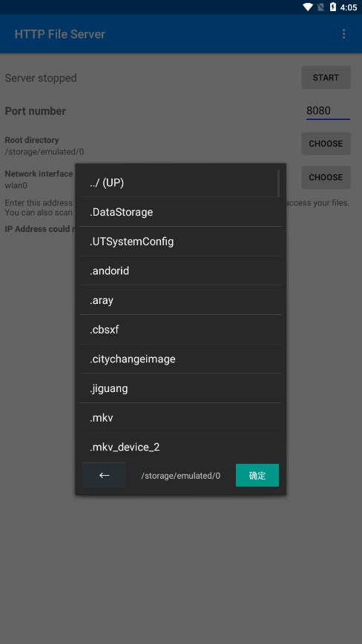Open the .mkv folder
The height and width of the screenshot is (644, 362).
point(181,418)
